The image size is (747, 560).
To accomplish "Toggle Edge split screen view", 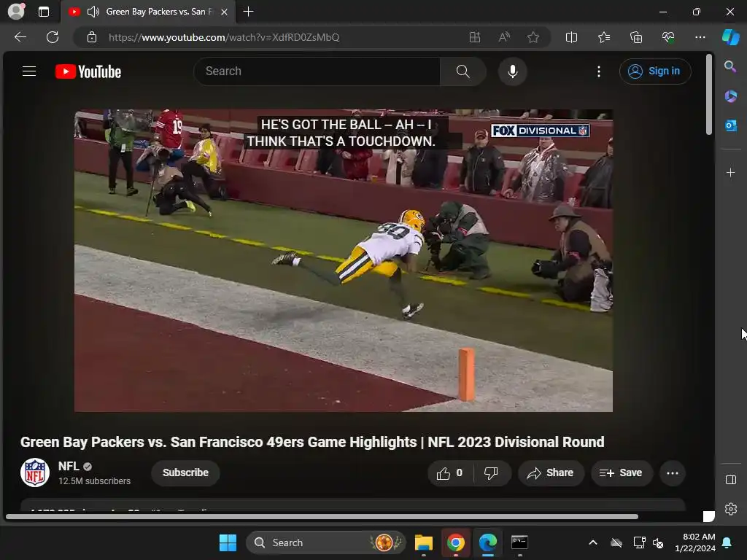I will coord(571,37).
